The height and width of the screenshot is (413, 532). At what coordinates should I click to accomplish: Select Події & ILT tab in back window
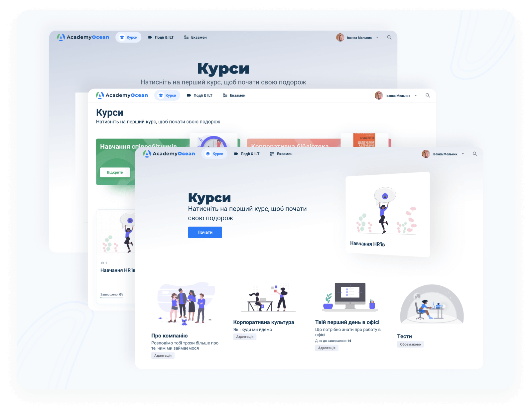pyautogui.click(x=161, y=37)
